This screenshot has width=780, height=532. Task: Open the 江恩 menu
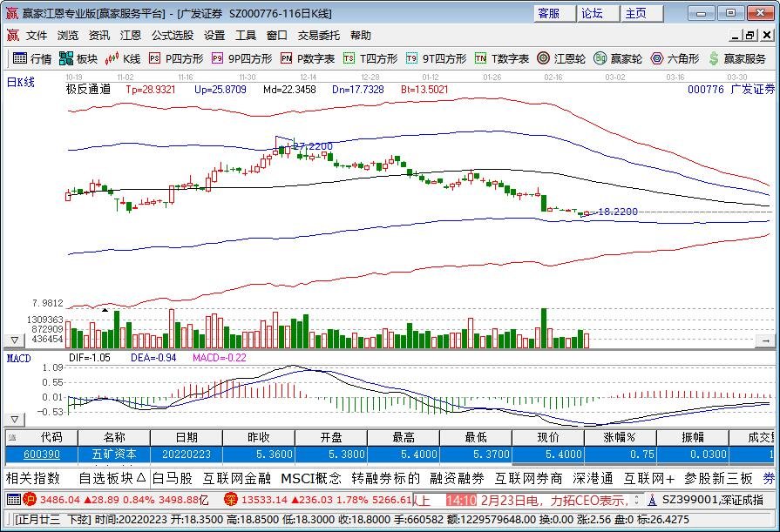pos(130,35)
